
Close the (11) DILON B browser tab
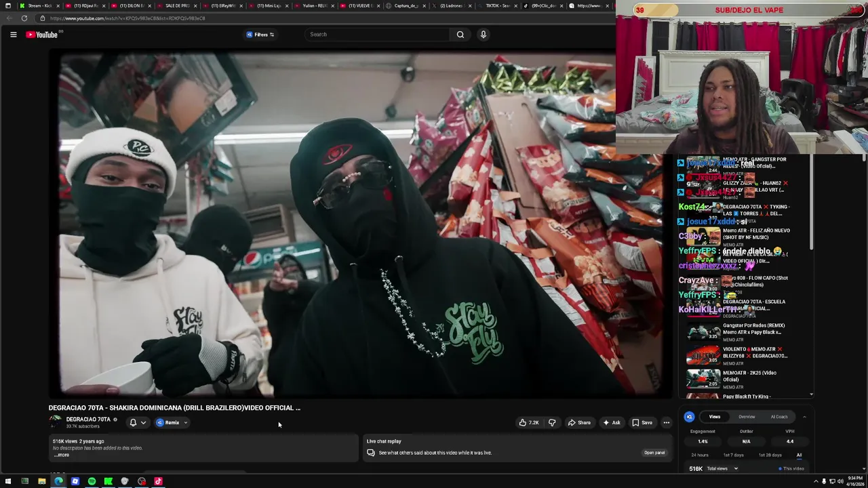149,5
